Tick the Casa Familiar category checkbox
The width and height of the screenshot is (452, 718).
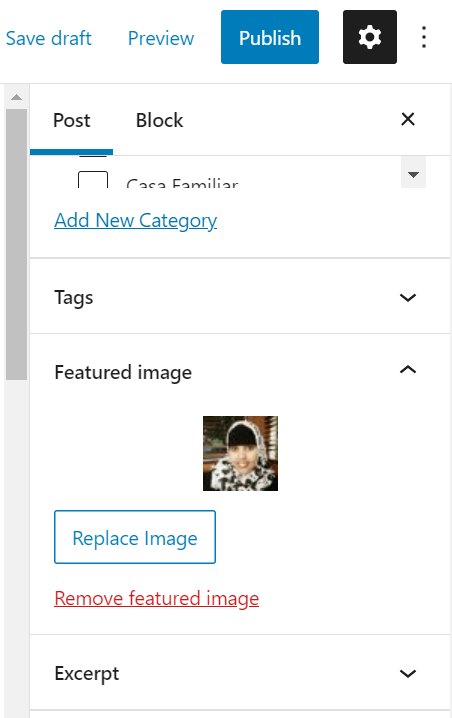point(93,180)
